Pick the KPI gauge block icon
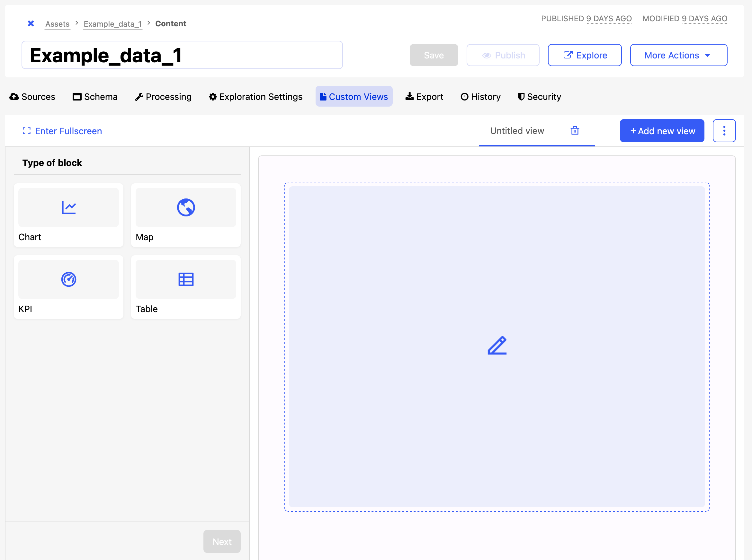 point(68,279)
